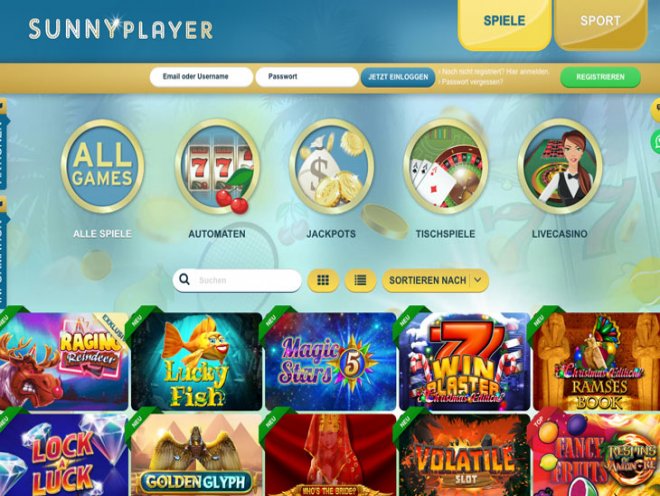Open the Passwort vergessen link

pyautogui.click(x=471, y=82)
